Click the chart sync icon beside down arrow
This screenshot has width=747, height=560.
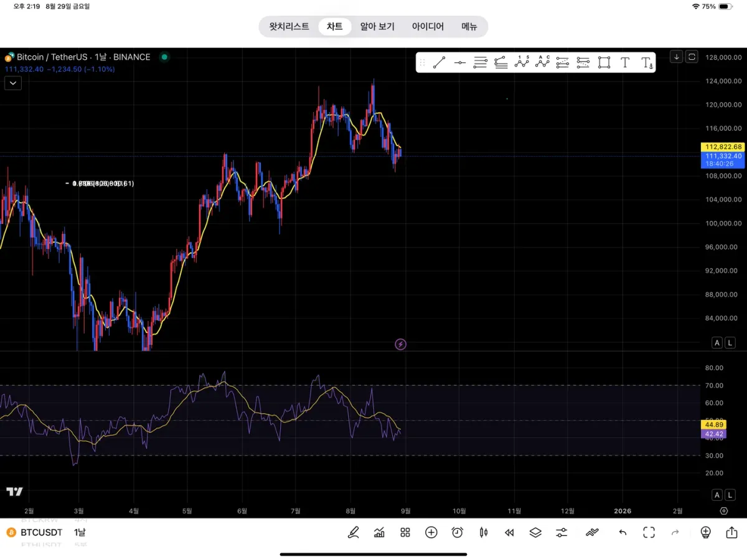pyautogui.click(x=692, y=57)
